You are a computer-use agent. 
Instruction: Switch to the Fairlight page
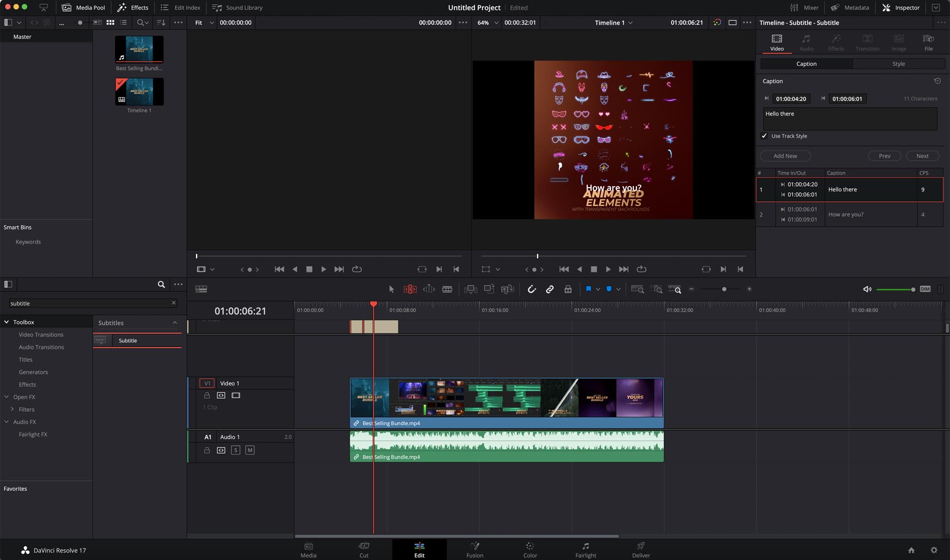pyautogui.click(x=585, y=549)
